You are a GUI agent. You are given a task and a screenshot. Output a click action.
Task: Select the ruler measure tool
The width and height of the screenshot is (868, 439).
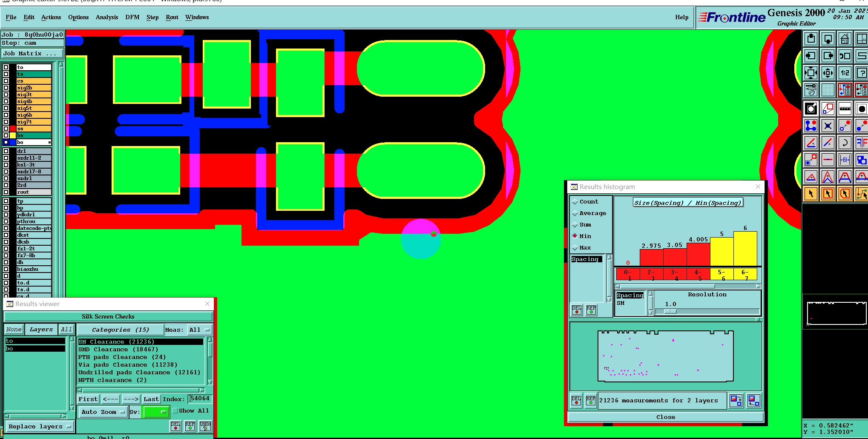pyautogui.click(x=845, y=109)
